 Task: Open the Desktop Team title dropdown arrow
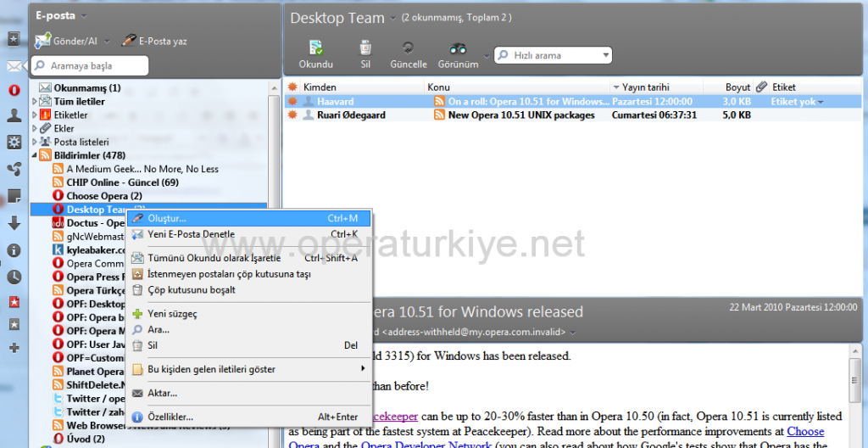tap(392, 19)
